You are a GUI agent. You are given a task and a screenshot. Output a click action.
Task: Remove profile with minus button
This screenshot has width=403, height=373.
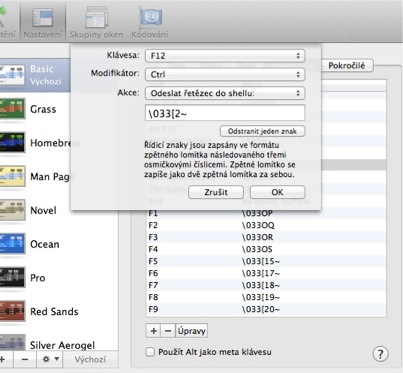[25, 359]
